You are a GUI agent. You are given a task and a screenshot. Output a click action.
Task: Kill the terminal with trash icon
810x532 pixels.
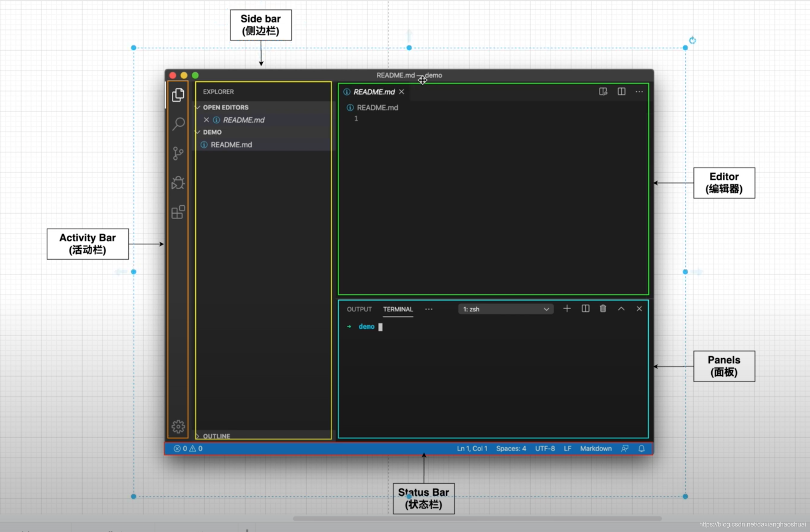pyautogui.click(x=603, y=308)
